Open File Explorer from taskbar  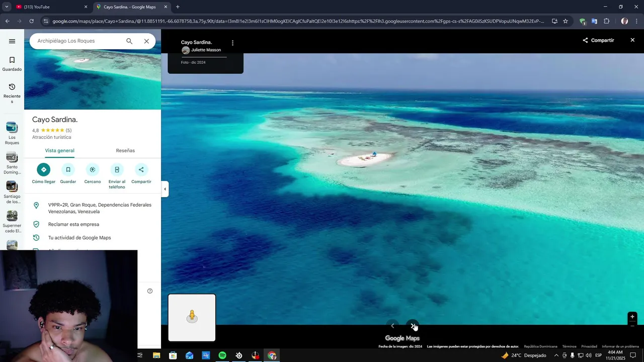[156, 355]
